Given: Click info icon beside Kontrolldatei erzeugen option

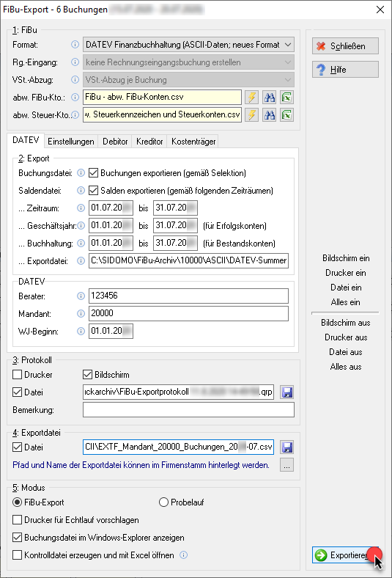Looking at the screenshot, I should [x=183, y=555].
